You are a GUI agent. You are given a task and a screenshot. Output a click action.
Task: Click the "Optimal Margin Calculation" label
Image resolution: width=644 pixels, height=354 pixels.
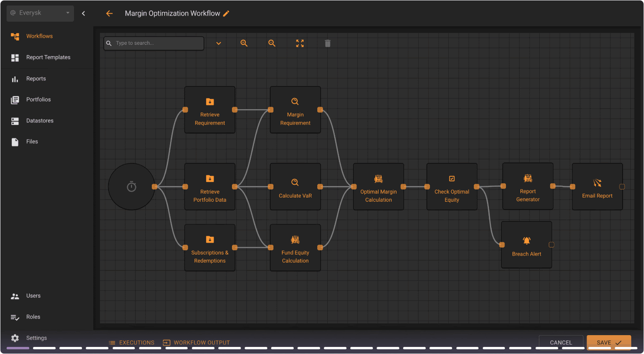379,196
